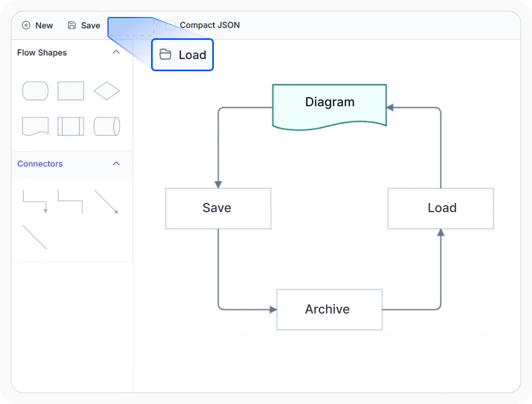Click the floppy disk icon beside Save
This screenshot has width=532, height=404.
tap(72, 25)
